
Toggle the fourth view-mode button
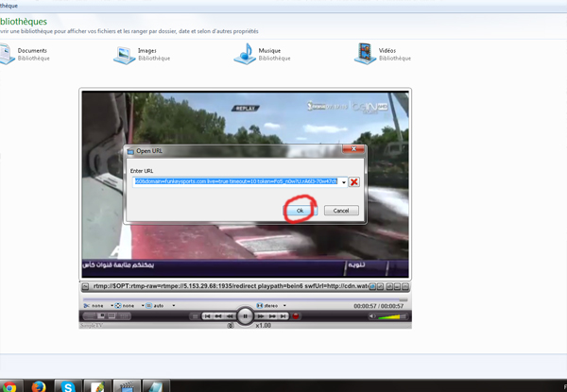(123, 316)
